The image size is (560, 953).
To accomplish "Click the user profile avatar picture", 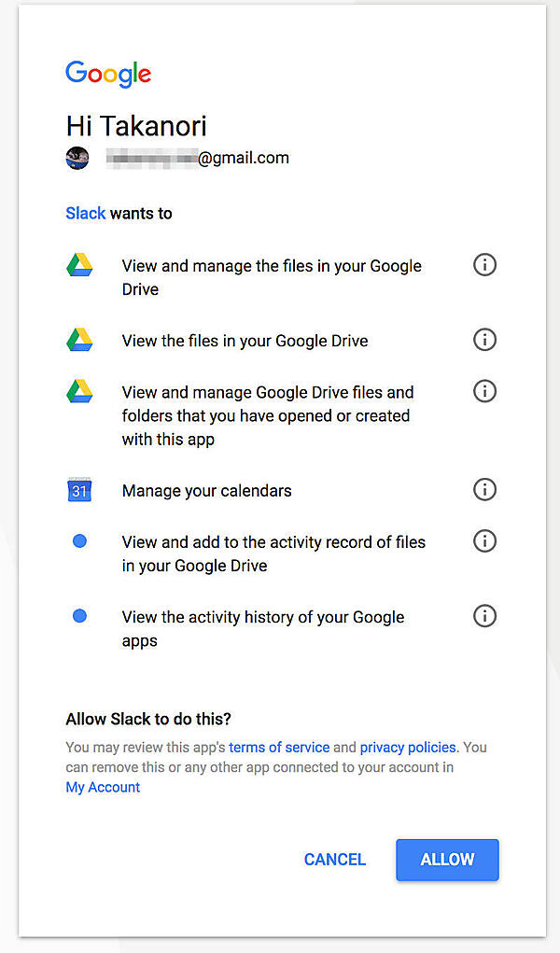I will click(x=77, y=157).
